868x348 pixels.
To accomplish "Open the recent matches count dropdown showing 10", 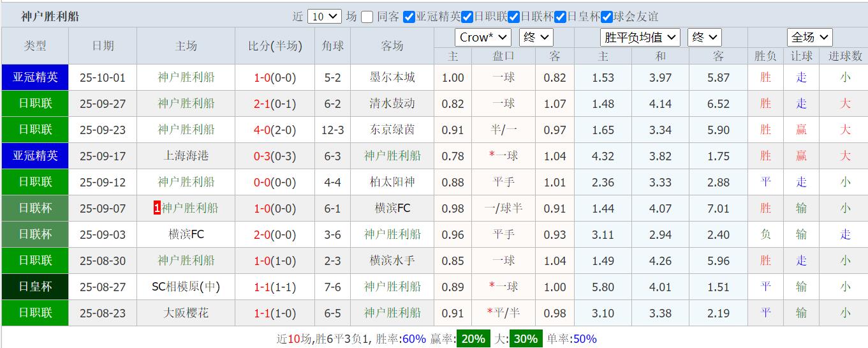I will [325, 17].
